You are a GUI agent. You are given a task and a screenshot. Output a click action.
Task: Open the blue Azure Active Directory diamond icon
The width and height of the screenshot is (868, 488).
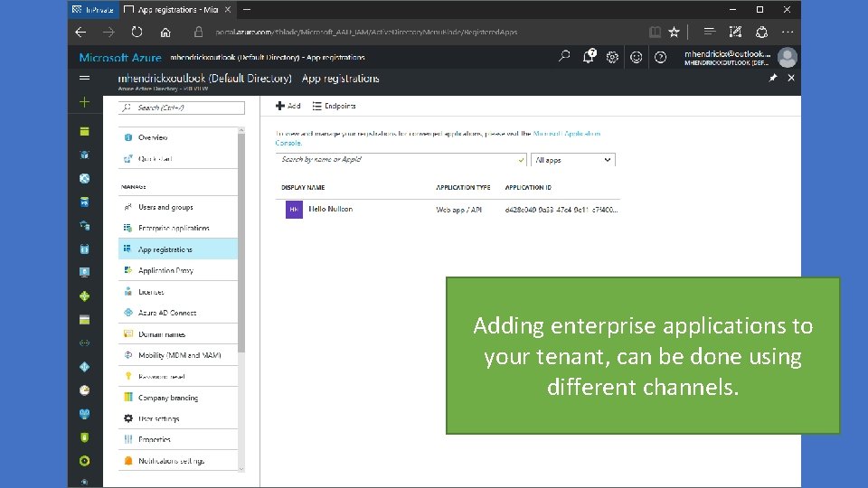click(84, 367)
